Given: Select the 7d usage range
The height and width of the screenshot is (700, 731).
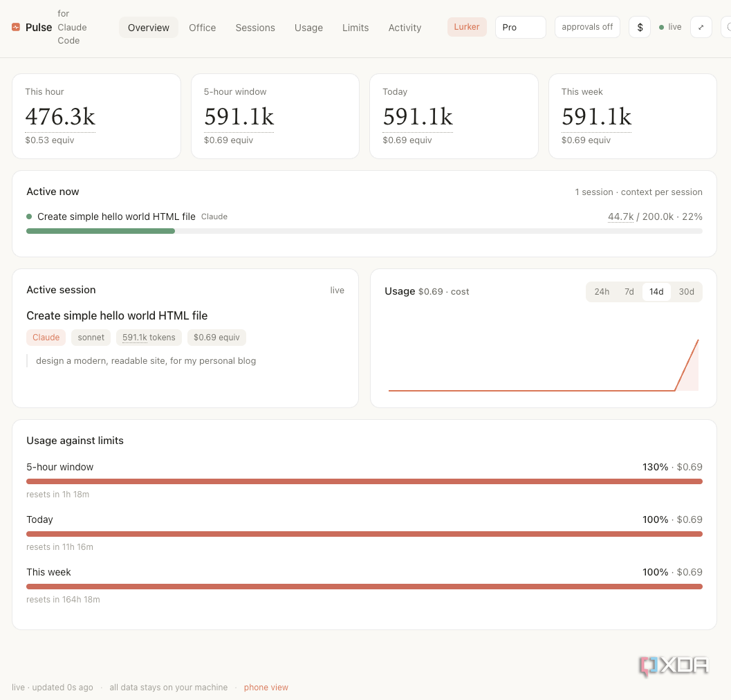Looking at the screenshot, I should tap(629, 292).
